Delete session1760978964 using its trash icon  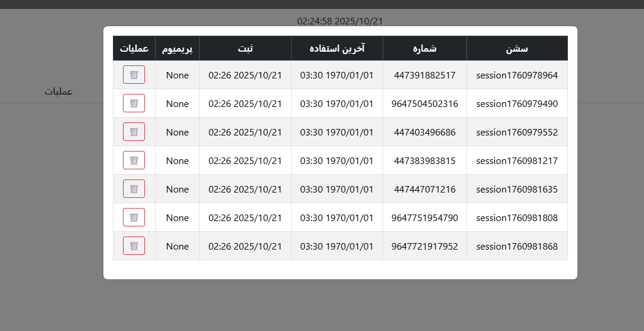coord(134,75)
